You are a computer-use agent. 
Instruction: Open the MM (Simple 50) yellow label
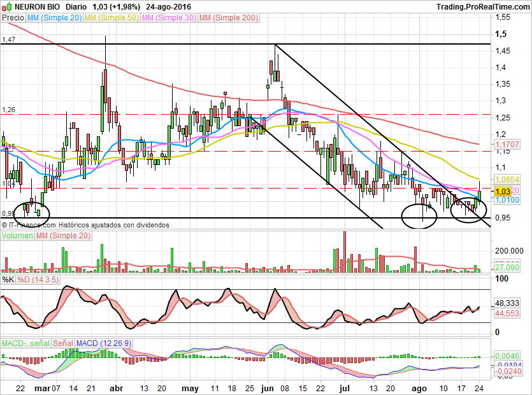click(x=111, y=18)
